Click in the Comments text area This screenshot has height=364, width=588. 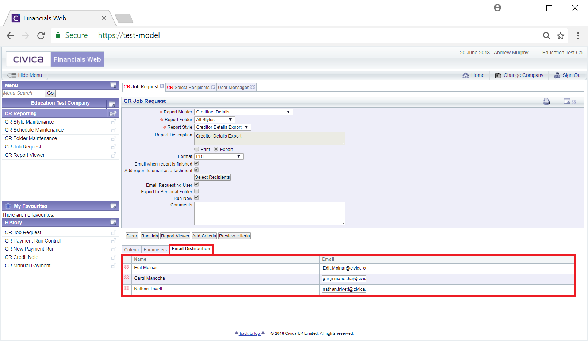pyautogui.click(x=270, y=214)
